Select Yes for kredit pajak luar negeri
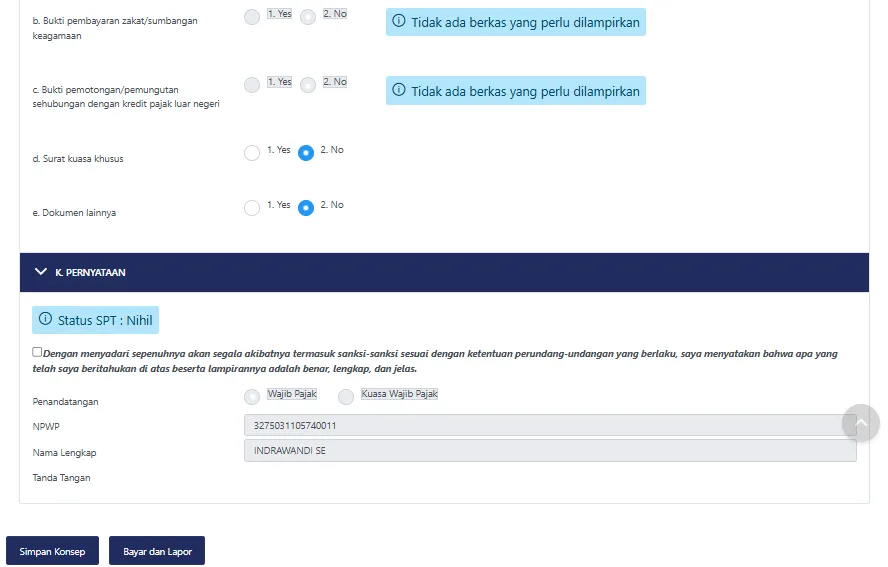Viewport: 888px width, 567px height. (x=252, y=85)
